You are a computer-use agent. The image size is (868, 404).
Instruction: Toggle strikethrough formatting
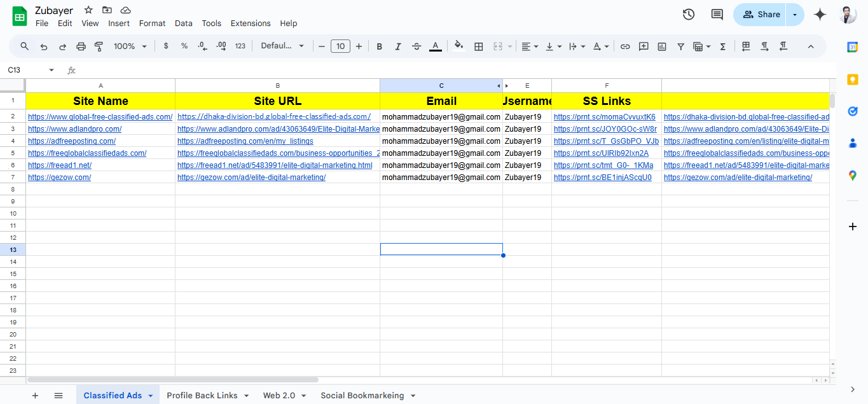click(417, 46)
